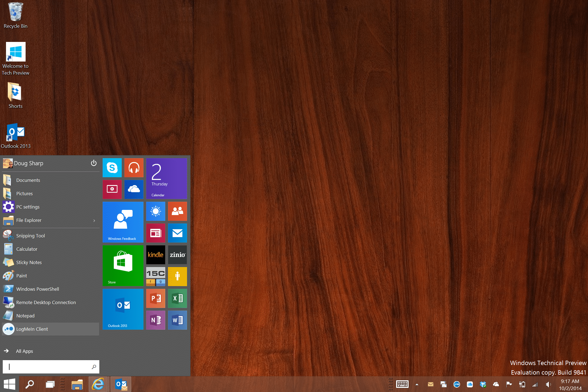Open the Windows Feedback tile
Image resolution: width=588 pixels, height=392 pixels.
[123, 222]
